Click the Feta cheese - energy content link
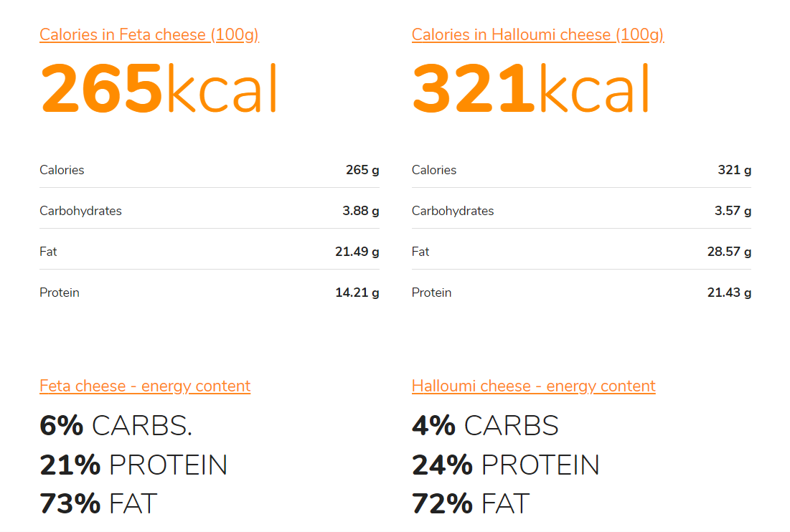The height and width of the screenshot is (532, 790). coord(145,386)
